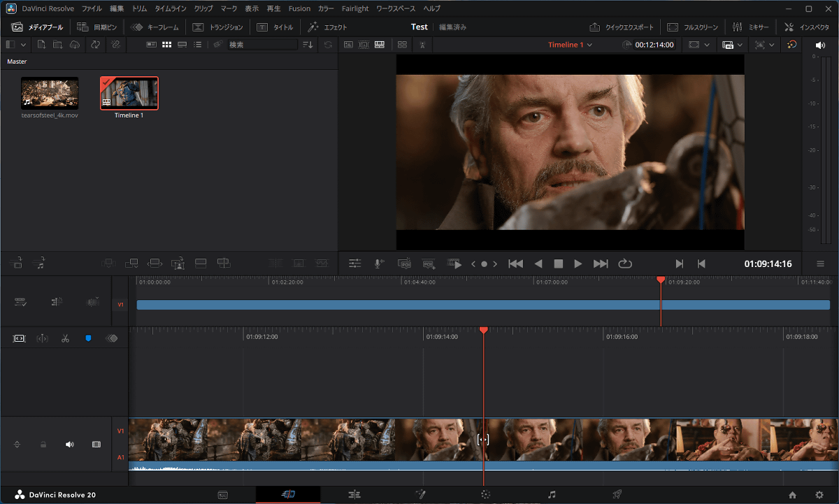839x504 pixels.
Task: Click the viewer tools sliders icon
Action: pyautogui.click(x=355, y=264)
